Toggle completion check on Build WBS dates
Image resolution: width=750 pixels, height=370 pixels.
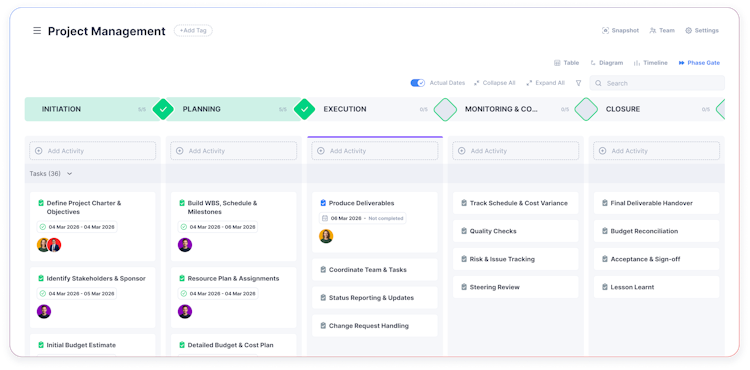click(x=184, y=227)
